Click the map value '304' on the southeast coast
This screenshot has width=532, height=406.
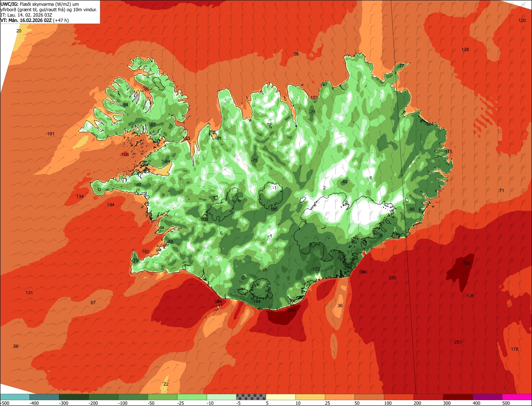pyautogui.click(x=363, y=272)
